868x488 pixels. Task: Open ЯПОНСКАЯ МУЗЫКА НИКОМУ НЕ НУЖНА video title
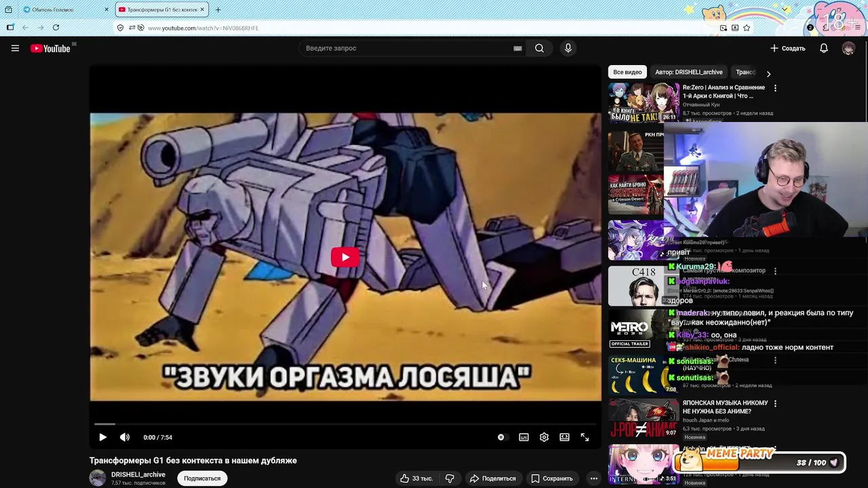pyautogui.click(x=725, y=407)
